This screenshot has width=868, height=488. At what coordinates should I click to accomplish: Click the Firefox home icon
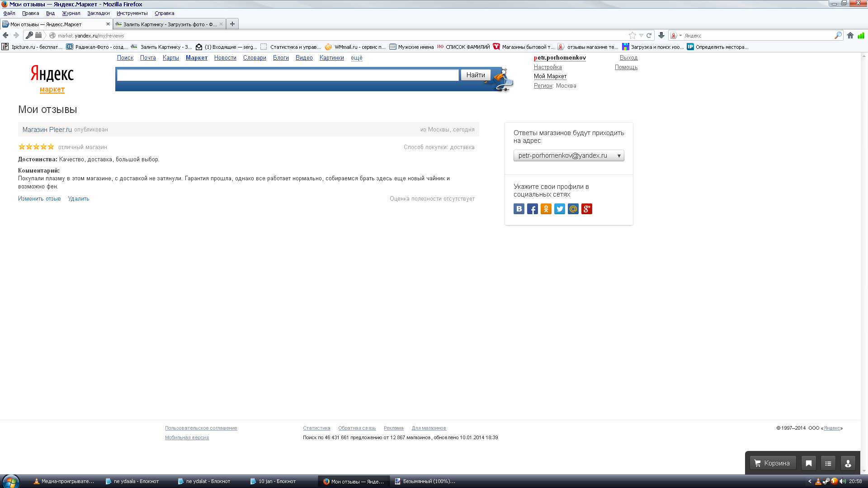point(850,35)
